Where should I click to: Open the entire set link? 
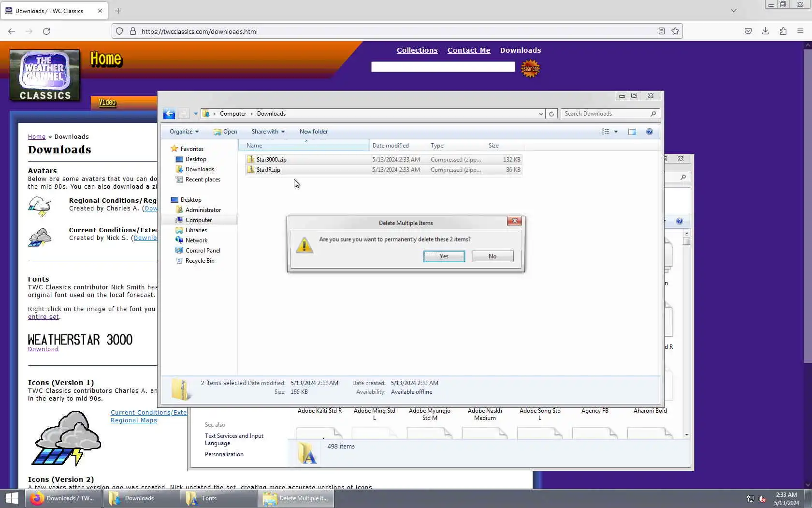click(43, 317)
